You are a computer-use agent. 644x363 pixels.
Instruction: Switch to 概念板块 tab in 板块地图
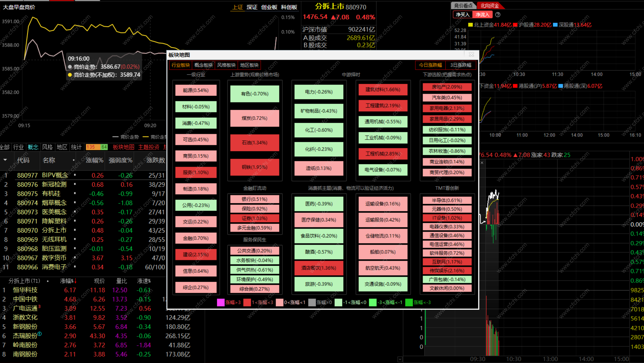(x=203, y=65)
